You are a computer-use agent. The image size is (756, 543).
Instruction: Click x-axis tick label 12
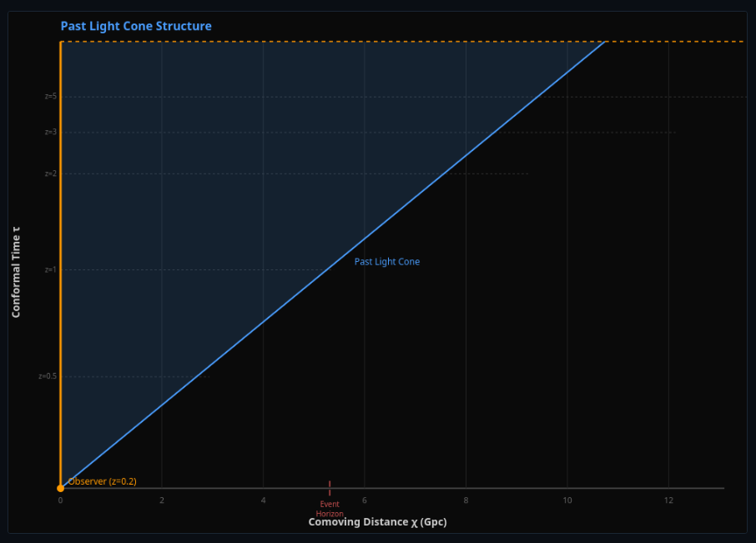coord(668,500)
